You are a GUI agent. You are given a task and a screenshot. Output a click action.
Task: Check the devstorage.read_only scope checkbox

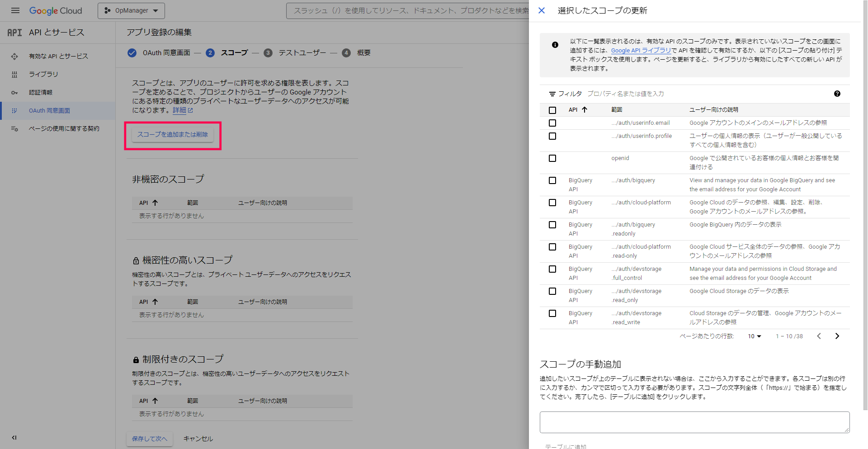pos(552,291)
